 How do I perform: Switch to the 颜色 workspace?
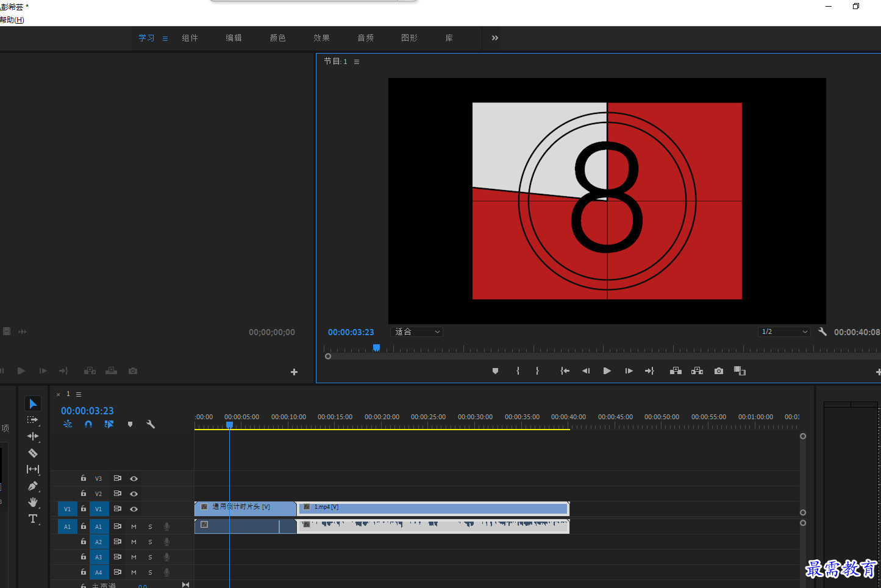(x=277, y=38)
